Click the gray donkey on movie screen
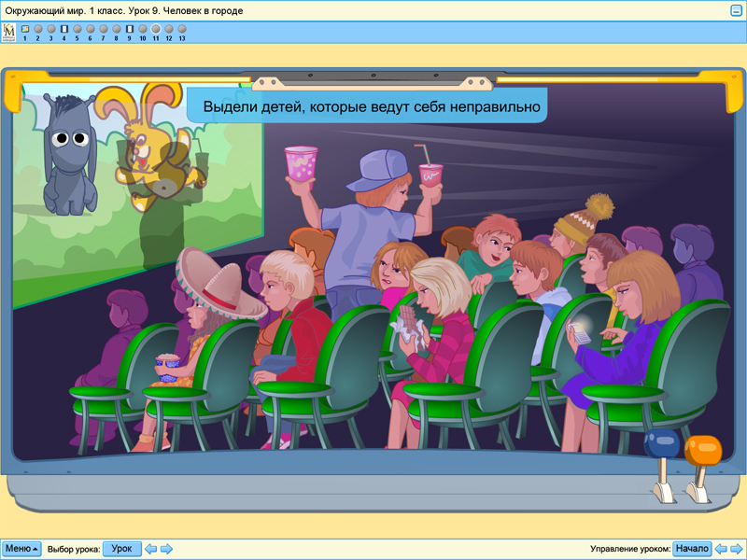 pyautogui.click(x=70, y=155)
